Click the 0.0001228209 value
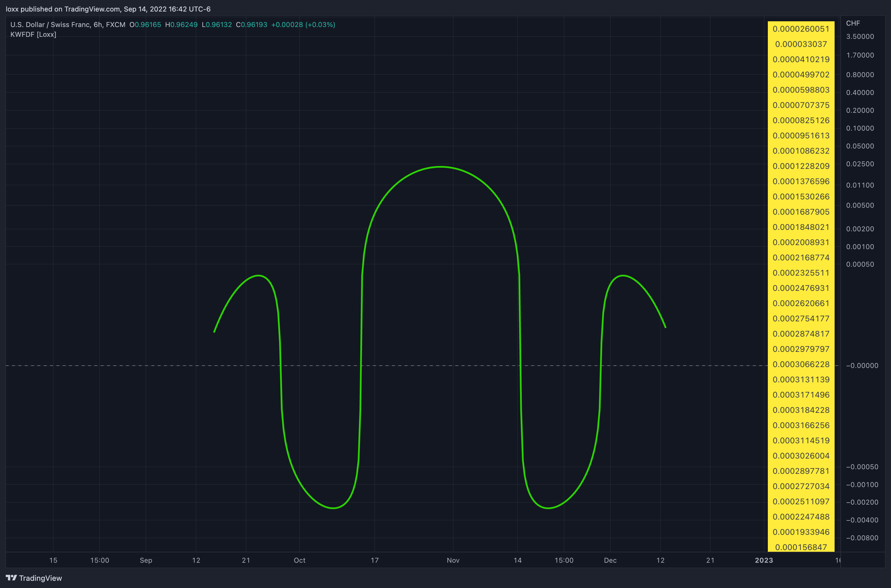891x588 pixels. pos(801,166)
